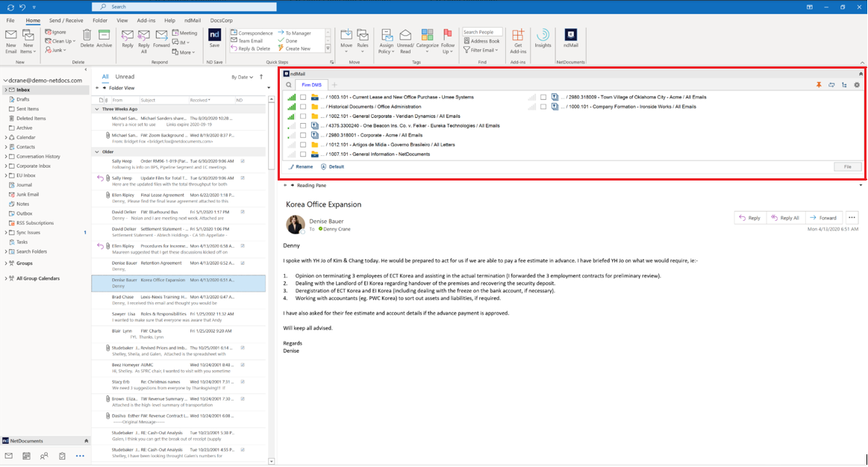Open the Insights add-in button
The width and height of the screenshot is (868, 467).
[x=543, y=39]
